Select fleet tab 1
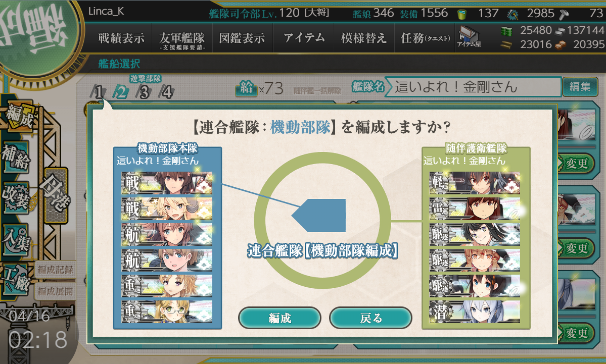 tap(98, 92)
